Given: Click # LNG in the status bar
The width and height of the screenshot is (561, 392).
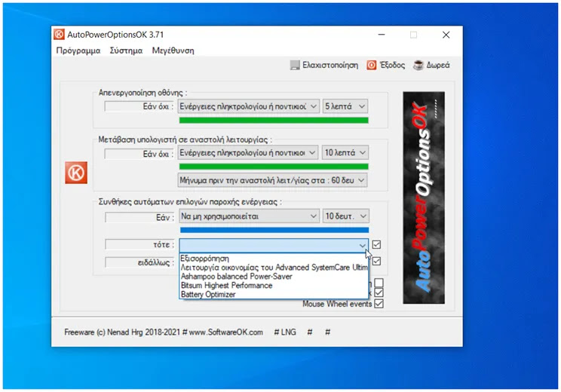Looking at the screenshot, I should [x=285, y=332].
